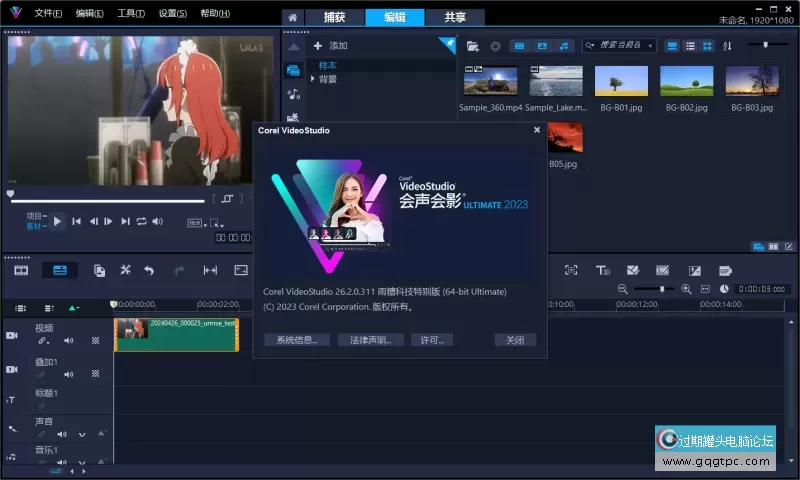
Task: Sort library clips icon
Action: point(728,46)
